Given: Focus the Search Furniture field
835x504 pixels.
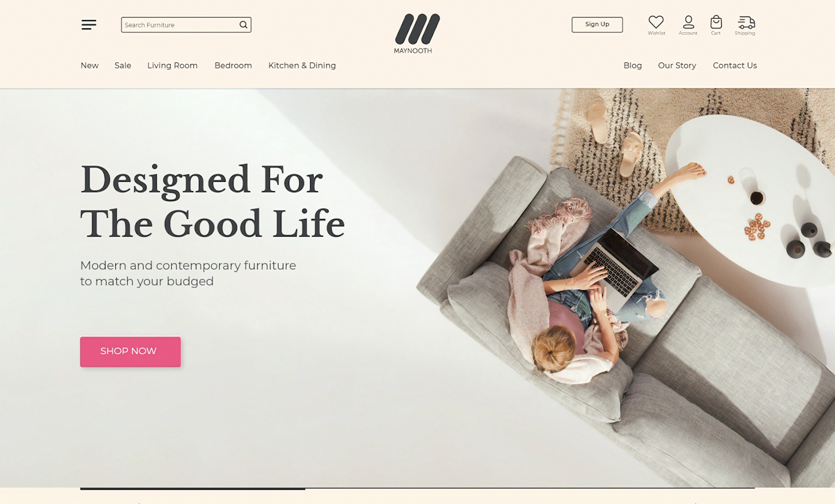Looking at the screenshot, I should coord(186,25).
